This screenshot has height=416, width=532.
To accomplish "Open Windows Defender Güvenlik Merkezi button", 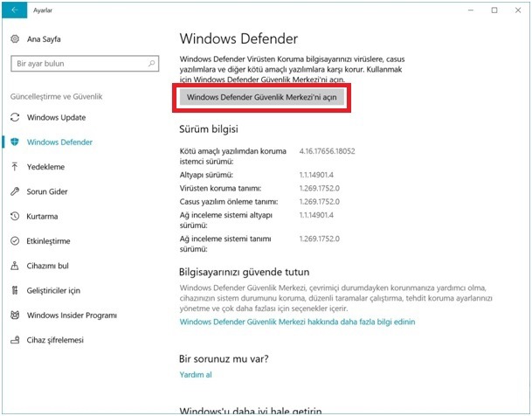I will coord(261,97).
